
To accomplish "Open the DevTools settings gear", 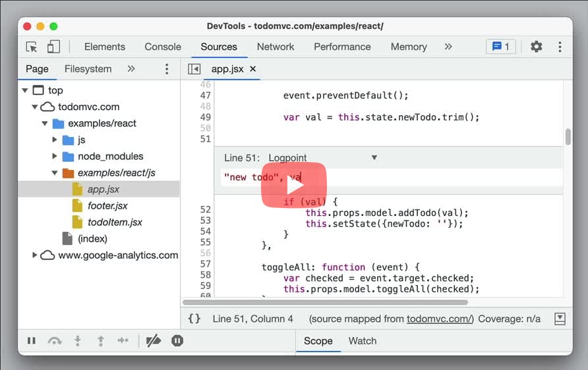I will pos(536,47).
